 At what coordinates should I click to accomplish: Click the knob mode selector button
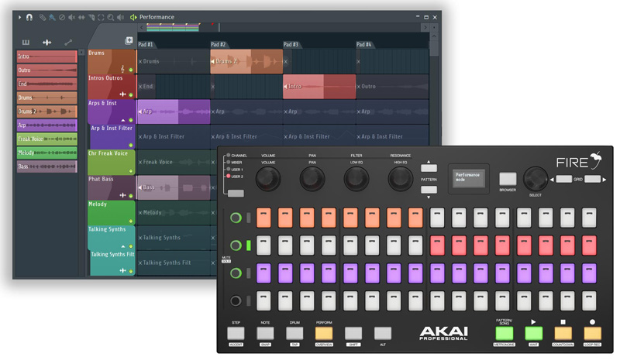click(236, 194)
